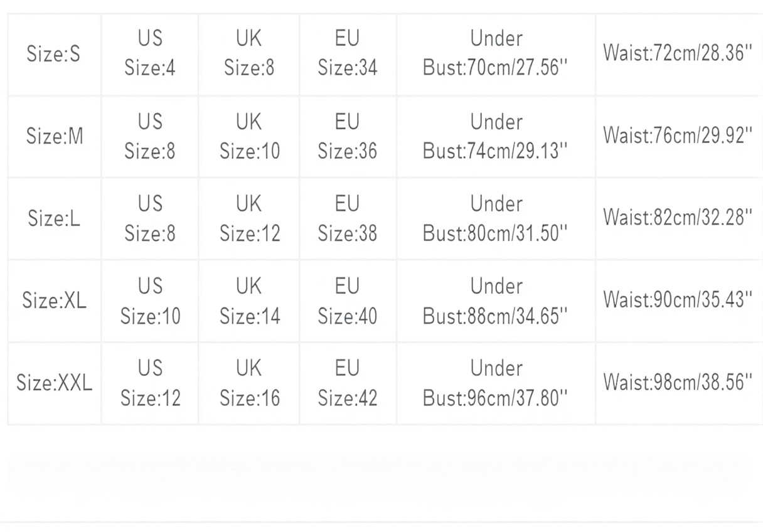Click the Size:L row label

click(54, 218)
